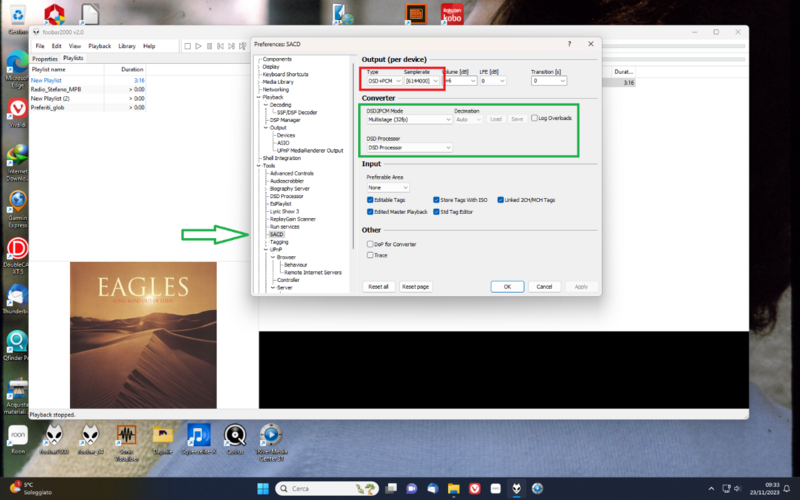This screenshot has height=500, width=800.
Task: Open the DSD2PCM Mode dropdown
Action: coord(409,119)
